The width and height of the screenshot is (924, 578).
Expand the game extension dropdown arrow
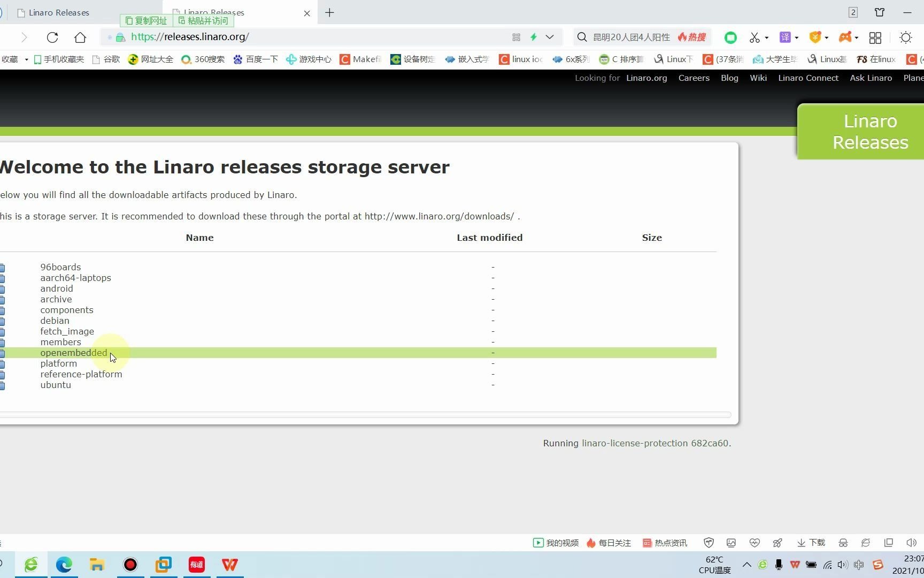[x=857, y=37]
